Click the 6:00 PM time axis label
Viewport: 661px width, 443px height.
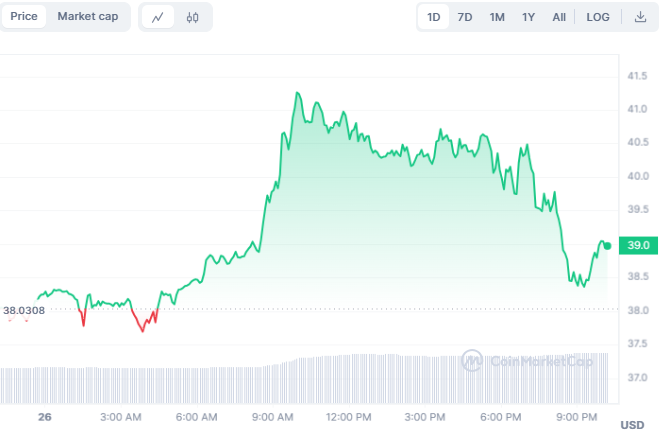pos(500,416)
